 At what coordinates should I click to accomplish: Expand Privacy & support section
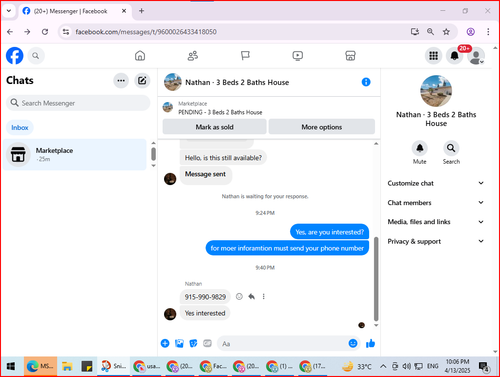pyautogui.click(x=436, y=241)
